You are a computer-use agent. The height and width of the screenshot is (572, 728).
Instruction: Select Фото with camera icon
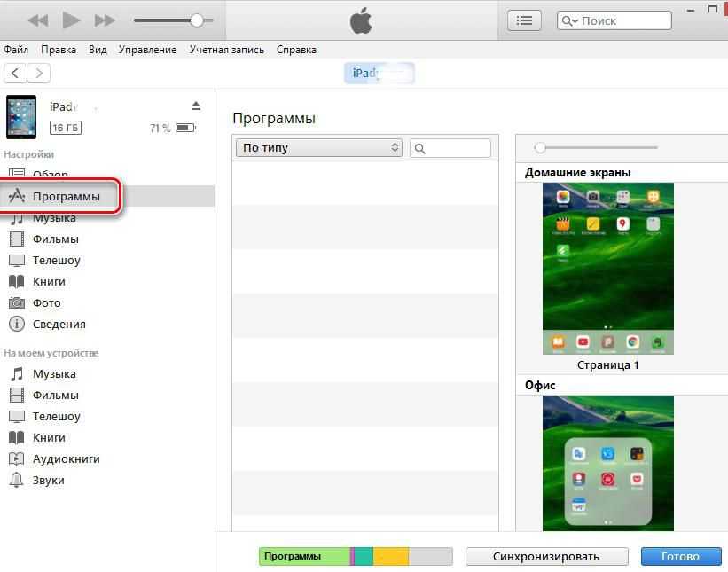tap(47, 303)
